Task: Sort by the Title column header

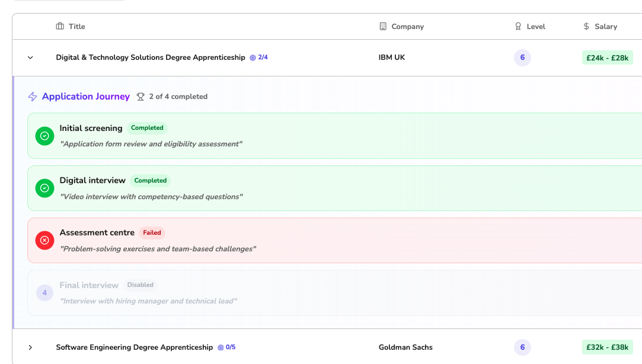Action: point(76,26)
